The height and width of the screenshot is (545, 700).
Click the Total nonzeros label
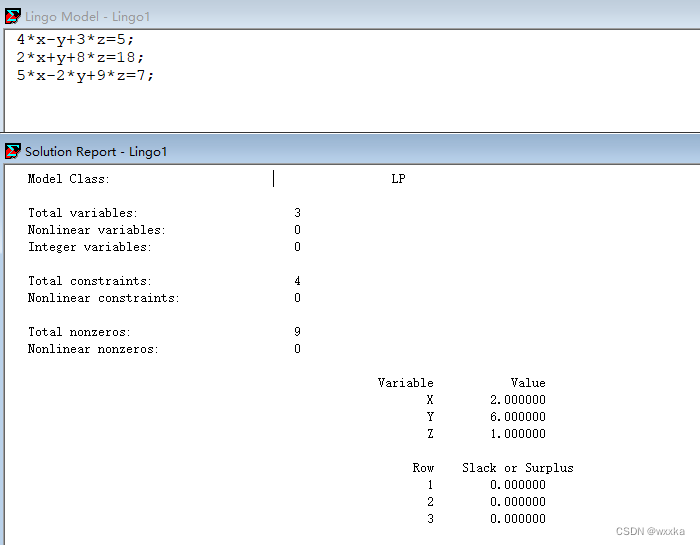pyautogui.click(x=79, y=332)
